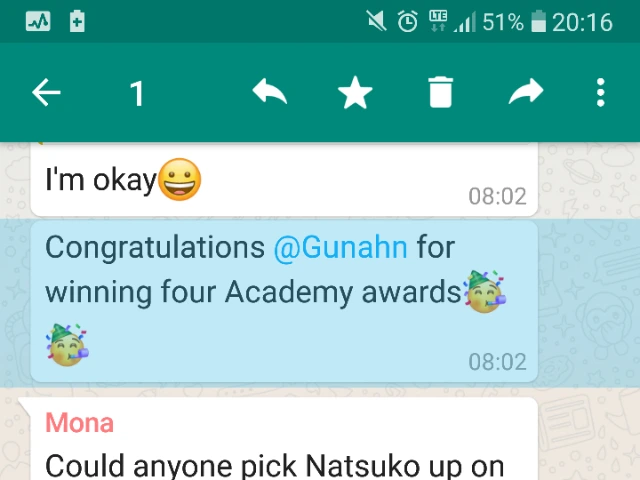Tap the activity monitor notification icon
Viewport: 640px width, 480px height.
(38, 21)
